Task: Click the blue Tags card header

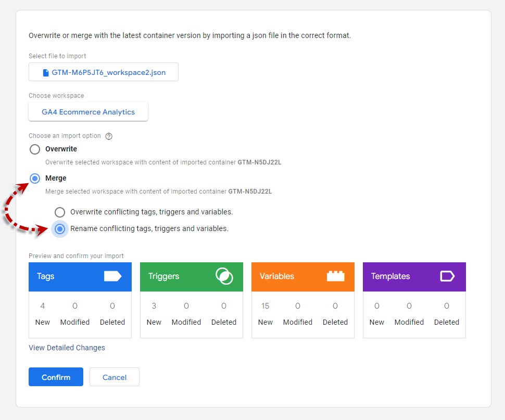Action: (x=80, y=277)
